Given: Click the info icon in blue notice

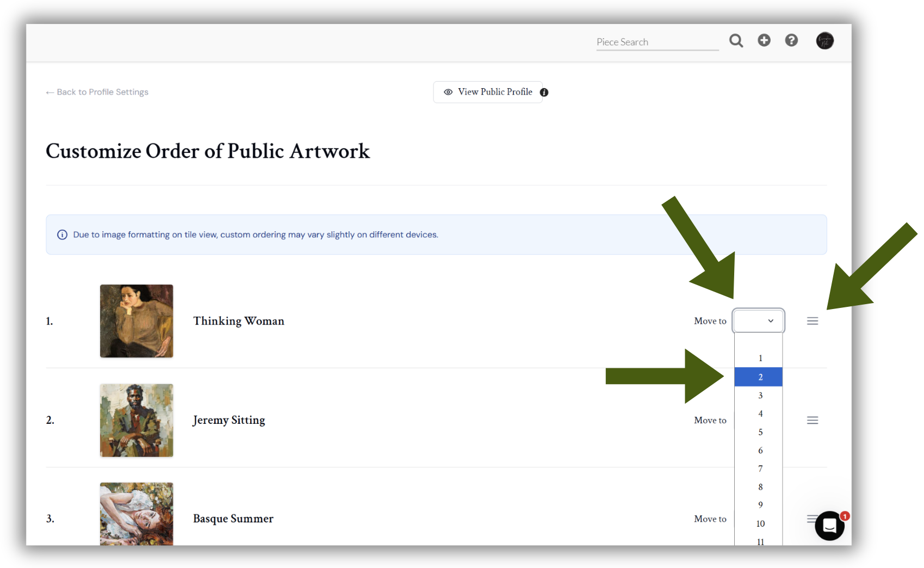Looking at the screenshot, I should click(x=63, y=234).
